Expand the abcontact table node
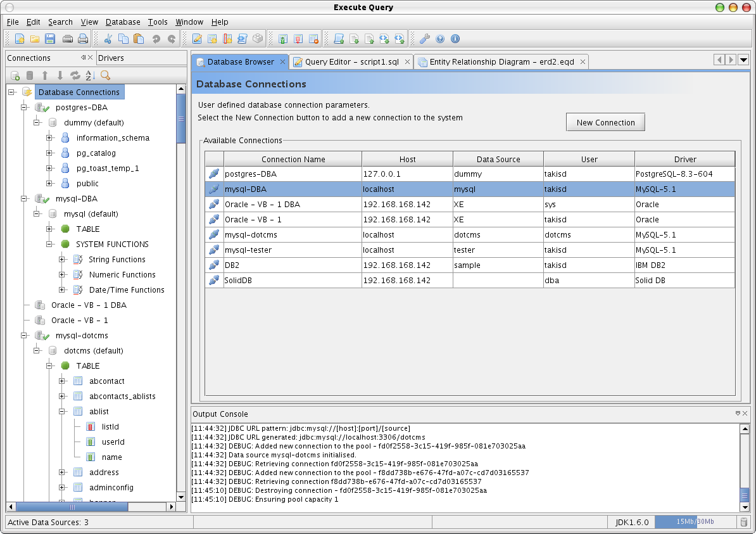 tap(61, 381)
